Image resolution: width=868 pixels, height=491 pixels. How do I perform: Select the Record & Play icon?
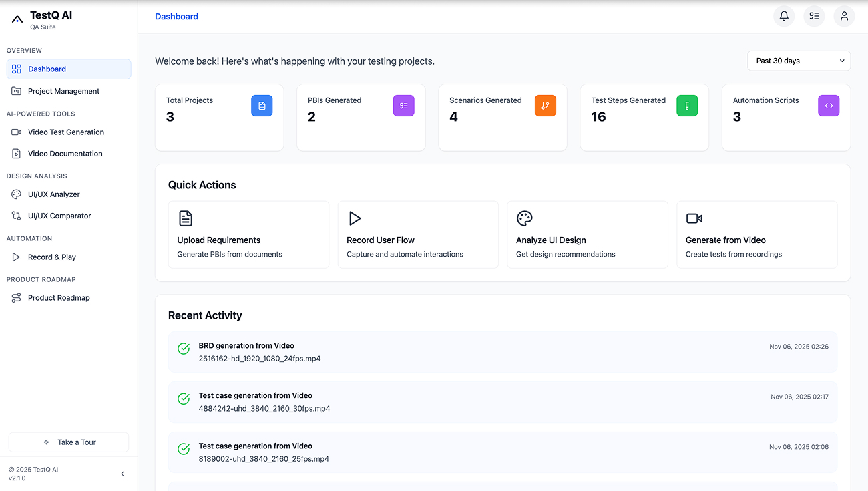pyautogui.click(x=15, y=257)
